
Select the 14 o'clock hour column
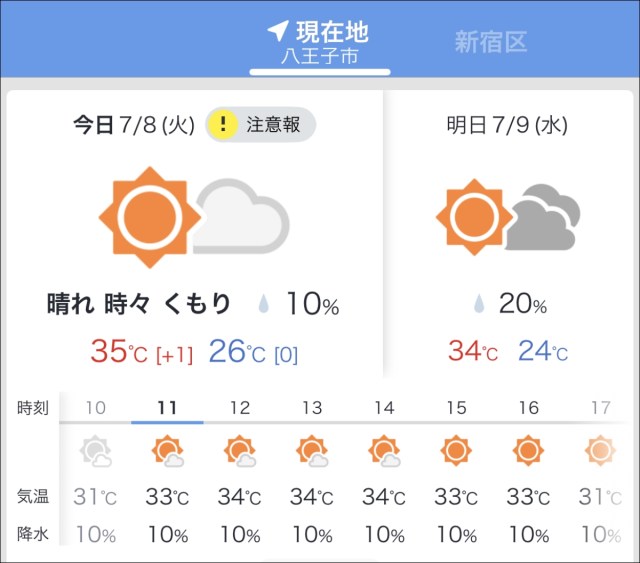click(x=384, y=408)
